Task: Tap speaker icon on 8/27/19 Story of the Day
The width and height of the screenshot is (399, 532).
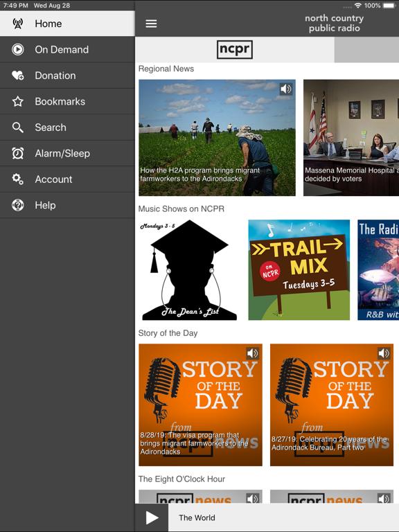Action: tap(384, 353)
